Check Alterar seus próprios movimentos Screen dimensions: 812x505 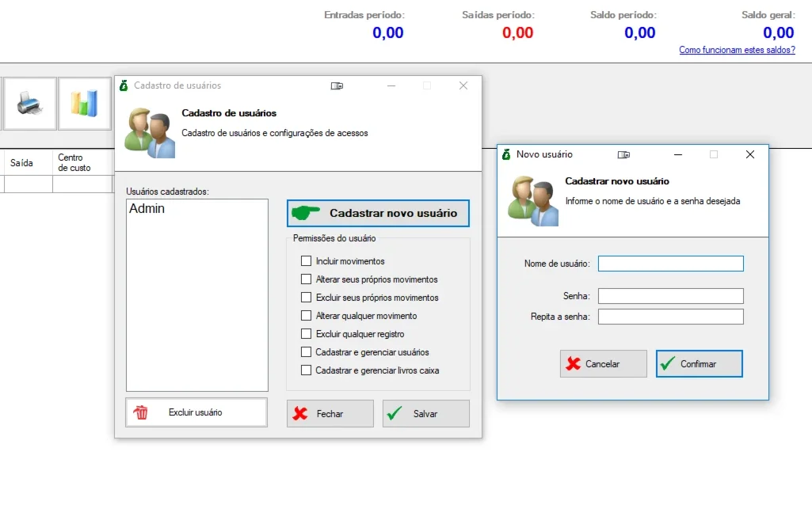(x=306, y=279)
